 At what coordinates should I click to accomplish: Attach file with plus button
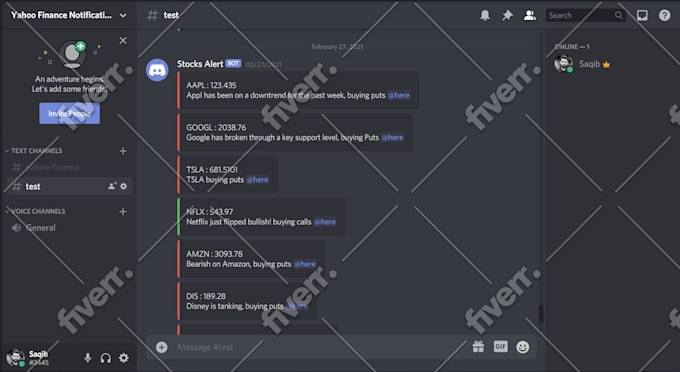(162, 347)
